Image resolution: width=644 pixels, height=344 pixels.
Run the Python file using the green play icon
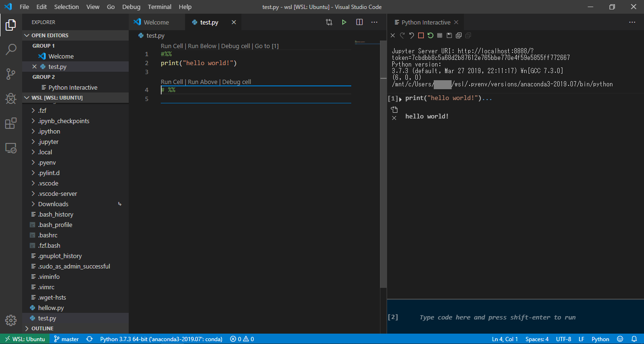(344, 22)
